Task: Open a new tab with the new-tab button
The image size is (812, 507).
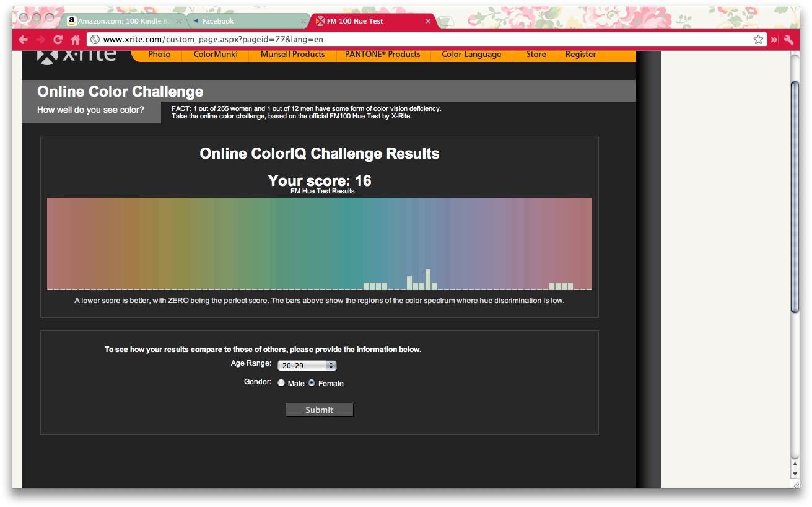Action: pyautogui.click(x=447, y=21)
